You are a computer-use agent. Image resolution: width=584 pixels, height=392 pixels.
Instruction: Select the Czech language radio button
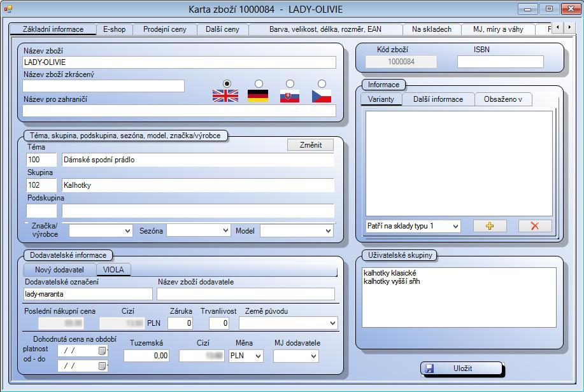(322, 83)
